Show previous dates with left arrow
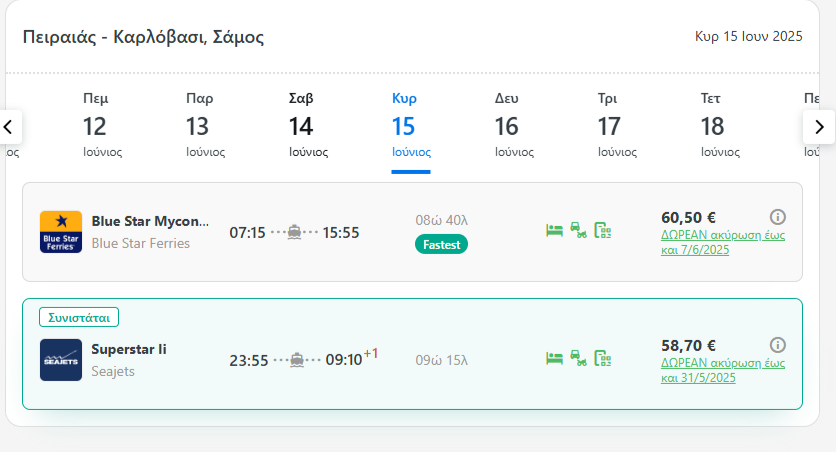This screenshot has width=836, height=452. click(x=8, y=127)
